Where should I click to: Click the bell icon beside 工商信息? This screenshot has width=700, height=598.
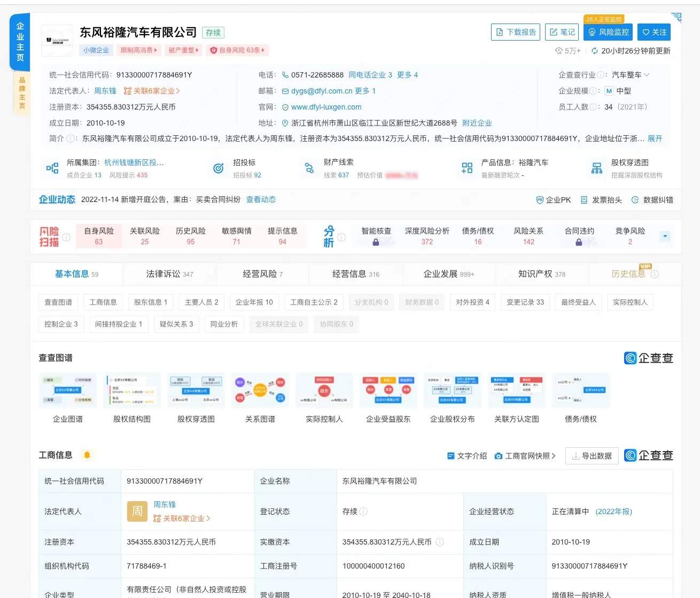(x=87, y=455)
